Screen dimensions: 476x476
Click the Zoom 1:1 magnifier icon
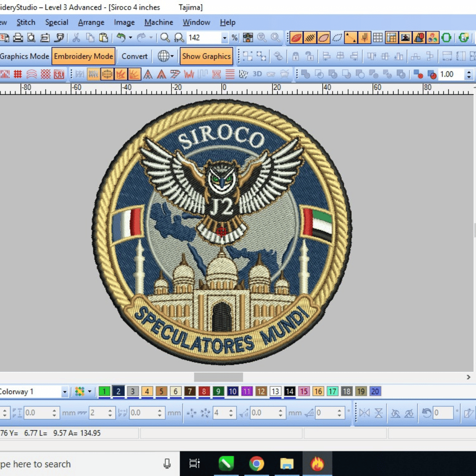(x=179, y=37)
